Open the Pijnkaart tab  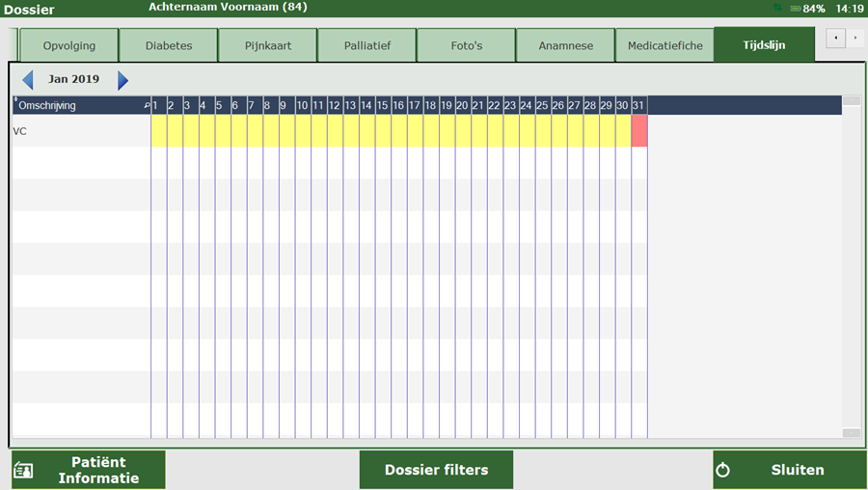(x=268, y=45)
